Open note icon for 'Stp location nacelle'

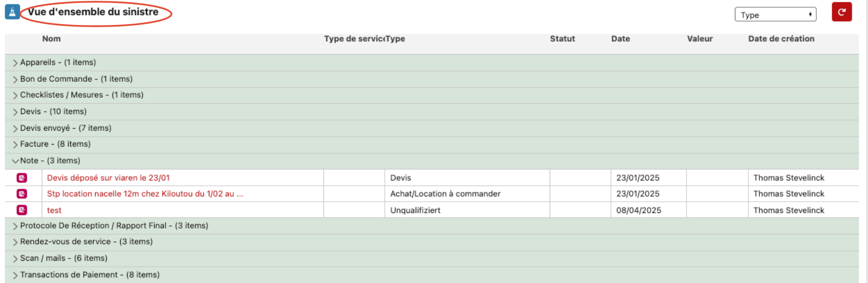(22, 194)
